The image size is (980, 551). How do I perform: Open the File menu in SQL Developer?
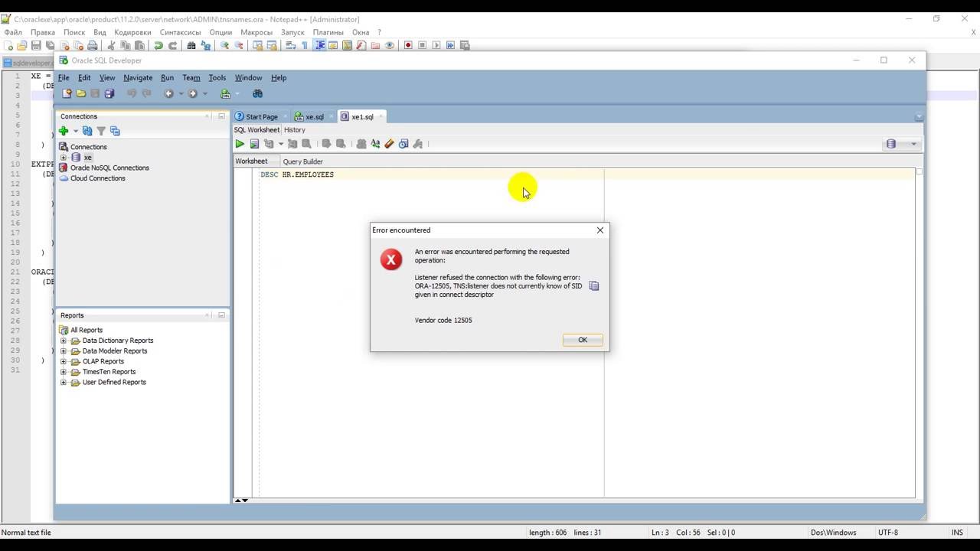click(64, 77)
